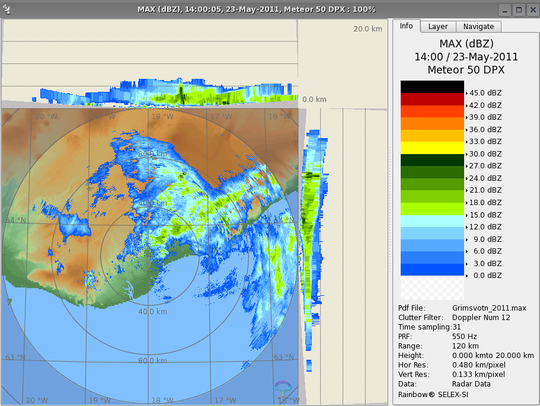
Task: Click the blue 0.0 dBZ legend swatch
Action: click(432, 270)
